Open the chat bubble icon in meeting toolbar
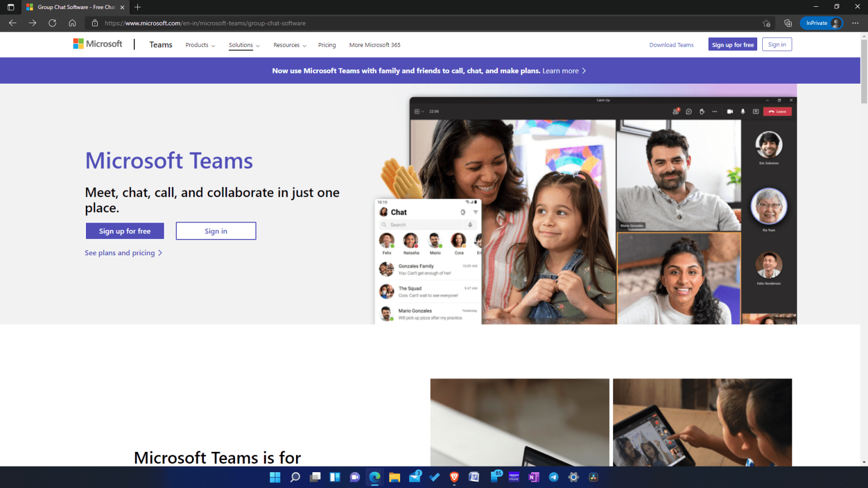868x488 pixels. pos(689,111)
